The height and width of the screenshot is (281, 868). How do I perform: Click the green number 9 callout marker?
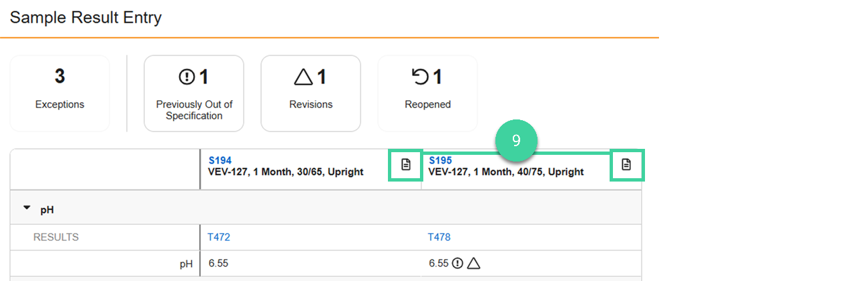(516, 141)
